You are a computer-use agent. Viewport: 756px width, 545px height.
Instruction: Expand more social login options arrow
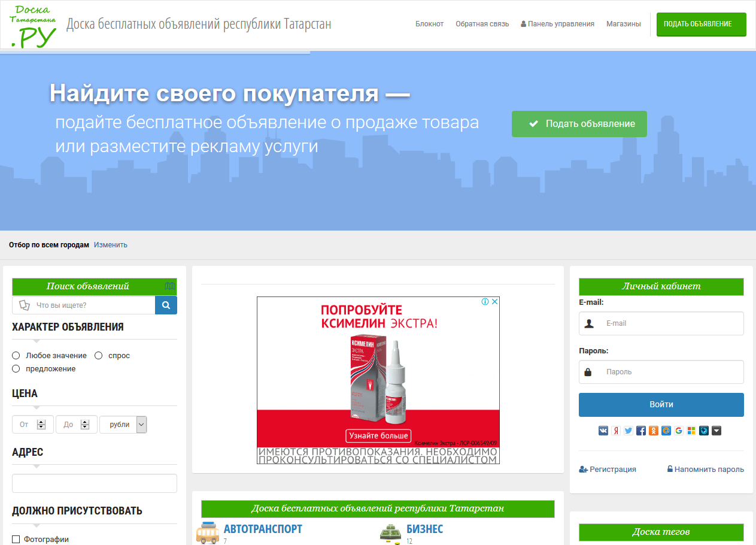[x=716, y=431]
